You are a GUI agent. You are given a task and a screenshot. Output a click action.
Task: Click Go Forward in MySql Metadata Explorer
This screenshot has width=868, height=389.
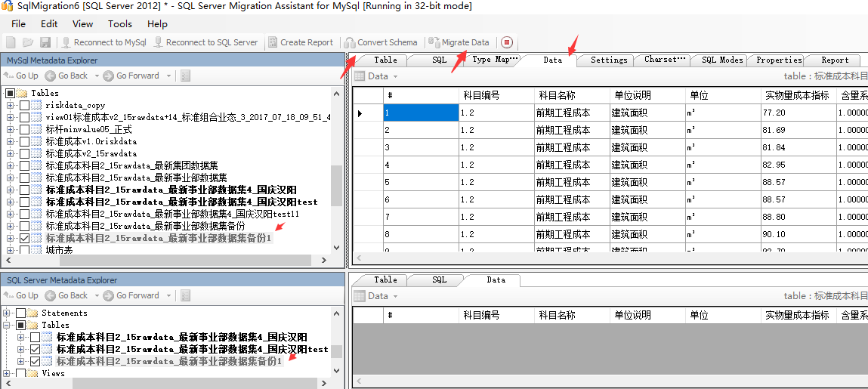pos(131,76)
